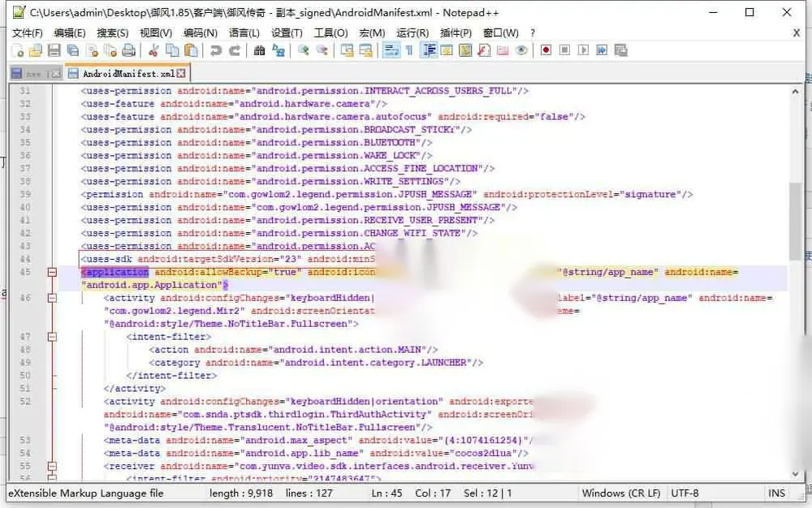
Task: Cut selection with the scissors icon
Action: coord(153,50)
